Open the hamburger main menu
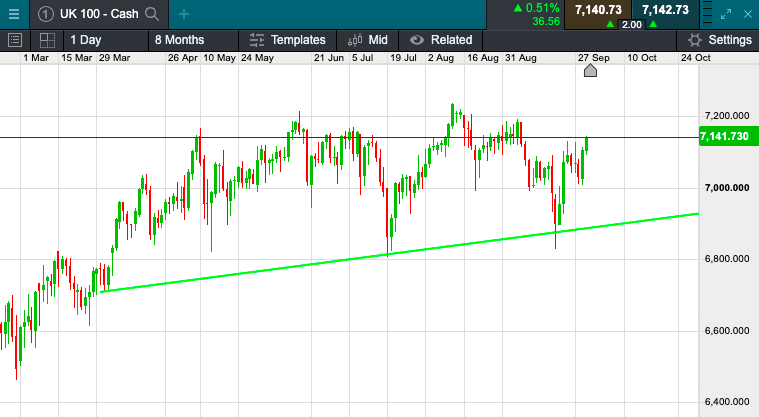Viewport: 759px width, 417px height. click(14, 14)
